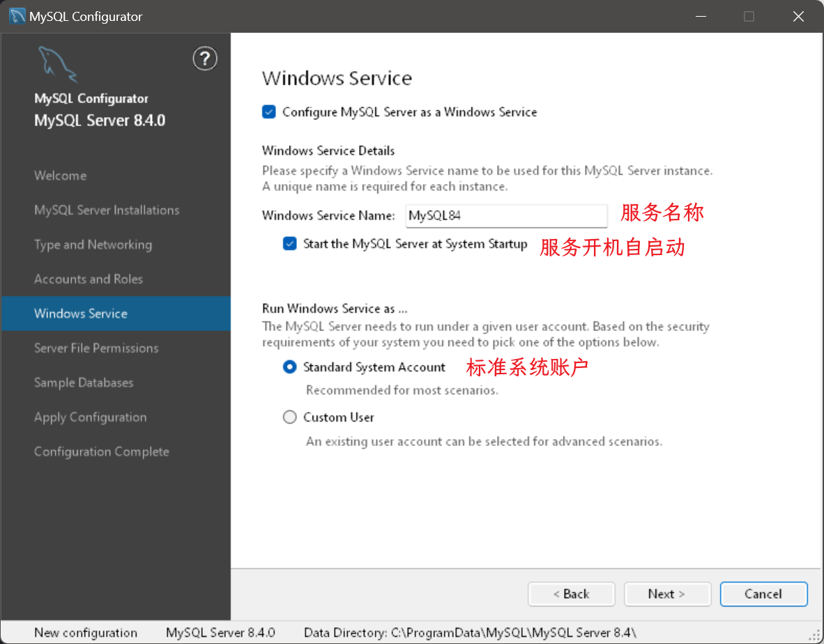The width and height of the screenshot is (824, 644).
Task: Click the resize grip in status bar corner
Action: 814,636
